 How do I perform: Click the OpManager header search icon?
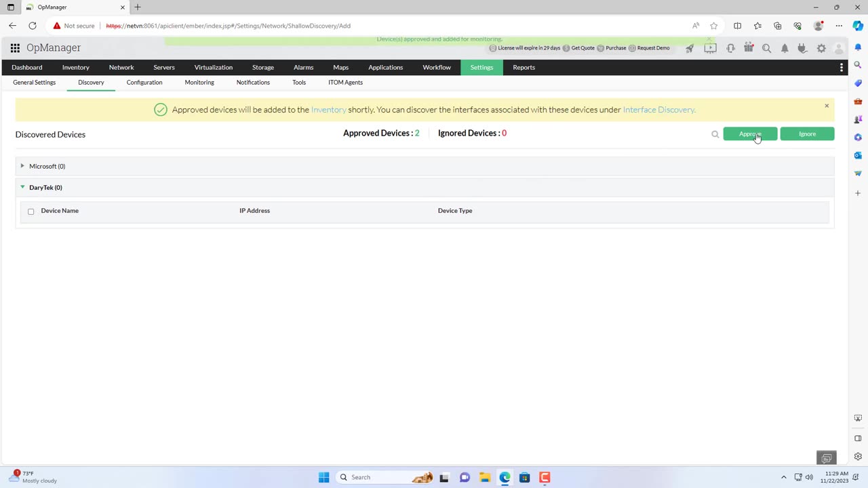[766, 48]
